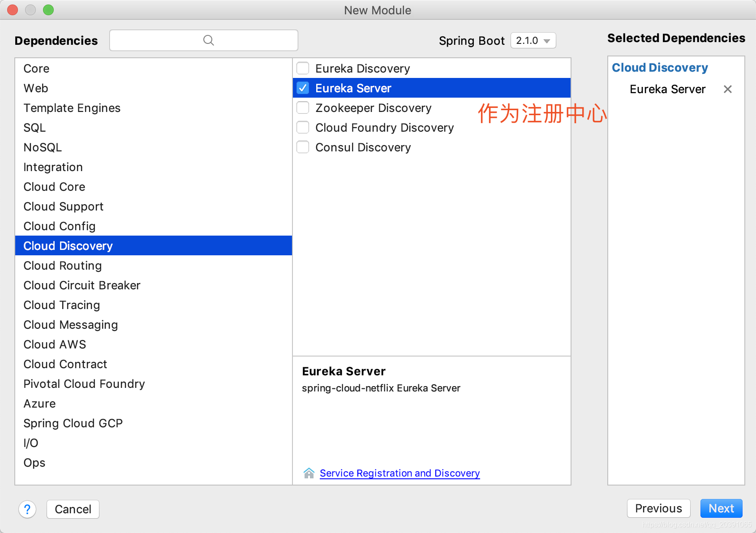Enable the Zookeeper Discovery checkbox

pyautogui.click(x=303, y=107)
